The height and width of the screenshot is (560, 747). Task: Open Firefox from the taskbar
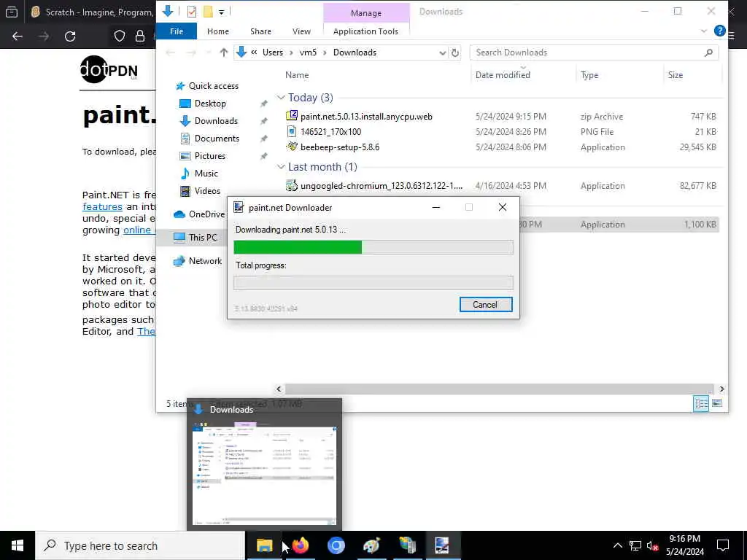[300, 545]
